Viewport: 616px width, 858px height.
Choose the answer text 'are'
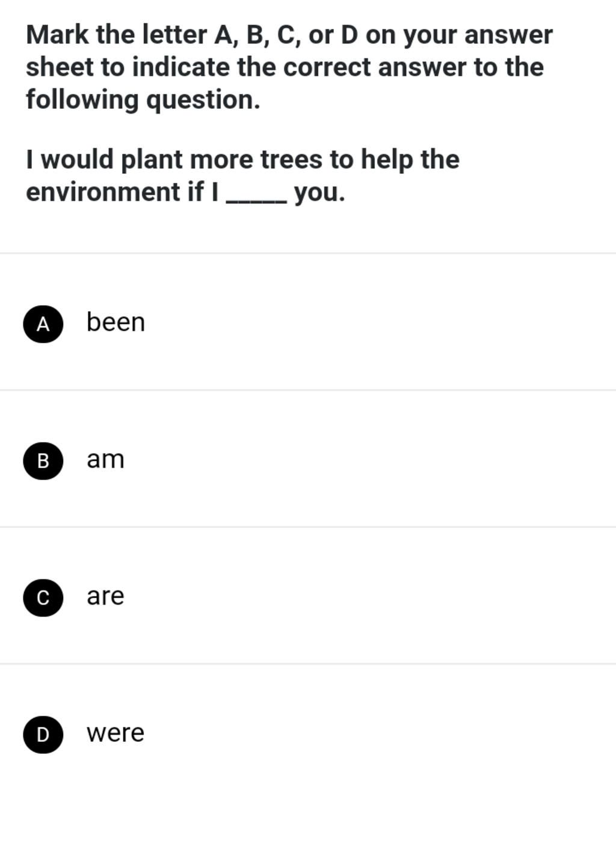pyautogui.click(x=105, y=596)
